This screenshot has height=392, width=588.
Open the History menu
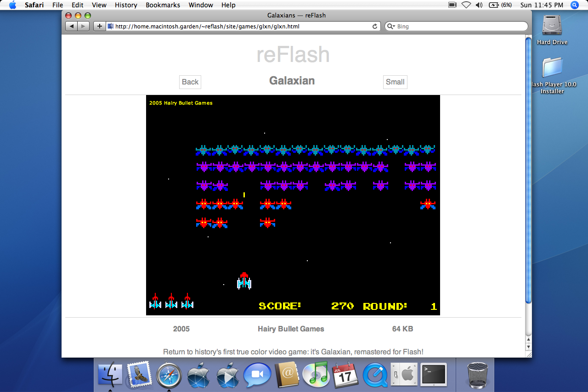pyautogui.click(x=126, y=5)
